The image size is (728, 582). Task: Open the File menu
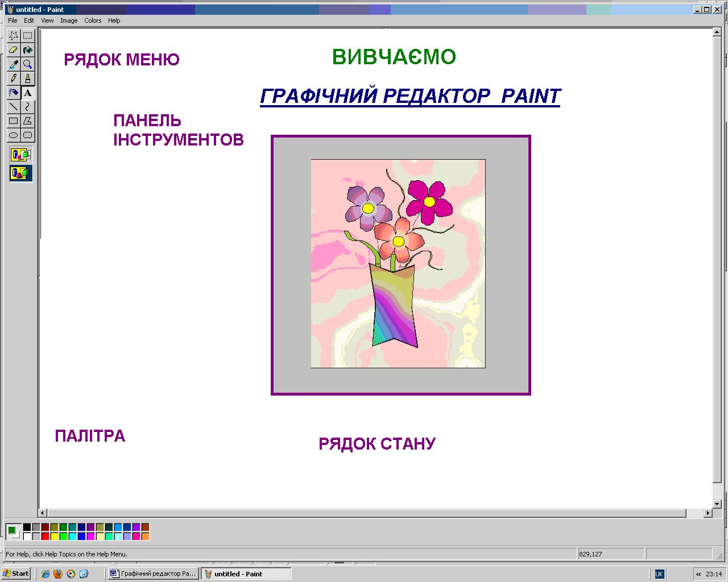(13, 20)
